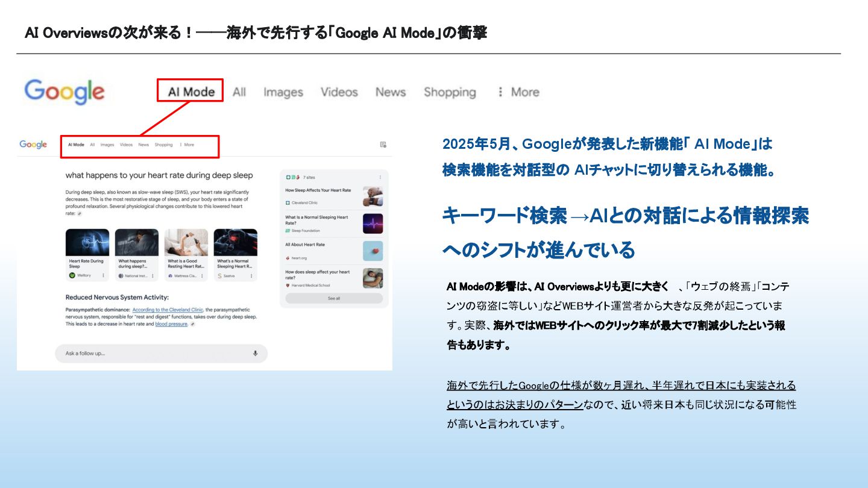Select the small All tab in the search page
This screenshot has width=868, height=488.
(x=92, y=145)
